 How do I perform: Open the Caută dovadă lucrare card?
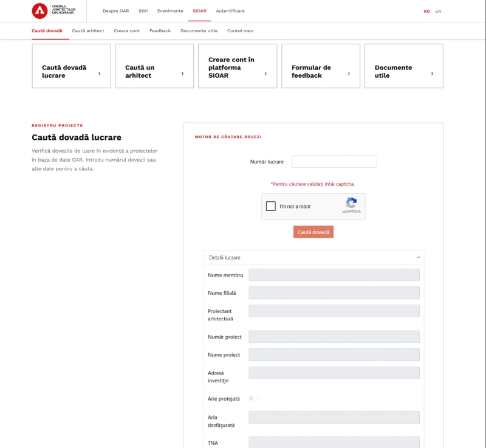pyautogui.click(x=71, y=66)
